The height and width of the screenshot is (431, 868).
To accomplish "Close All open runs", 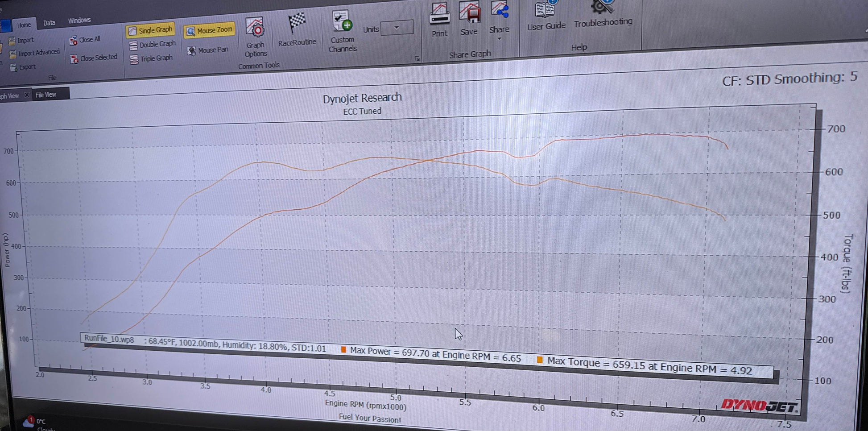I will [x=85, y=40].
